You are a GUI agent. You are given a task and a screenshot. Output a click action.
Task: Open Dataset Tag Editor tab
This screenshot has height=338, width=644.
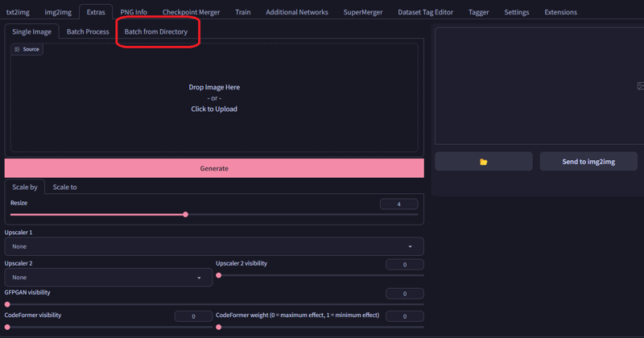425,12
